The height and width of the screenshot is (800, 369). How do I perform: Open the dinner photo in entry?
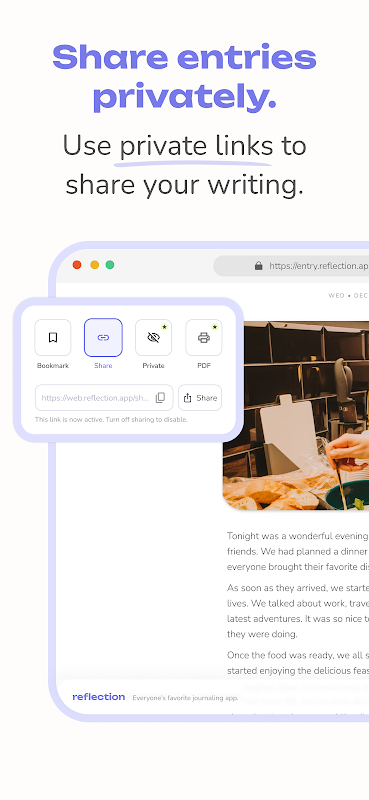point(296,415)
